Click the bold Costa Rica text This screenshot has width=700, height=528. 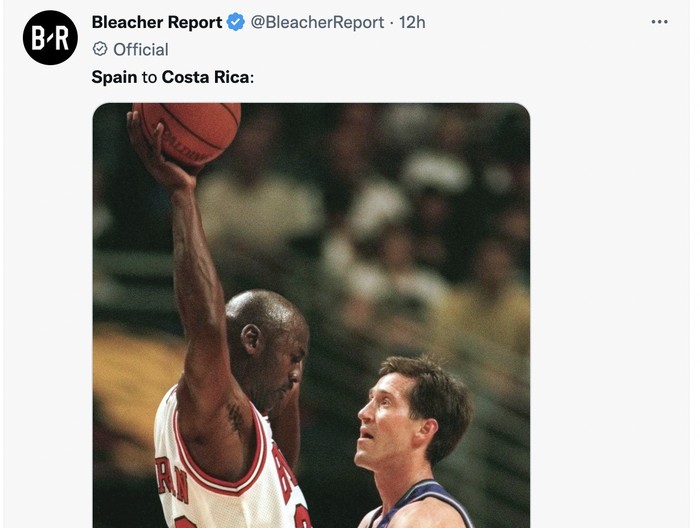pyautogui.click(x=206, y=76)
